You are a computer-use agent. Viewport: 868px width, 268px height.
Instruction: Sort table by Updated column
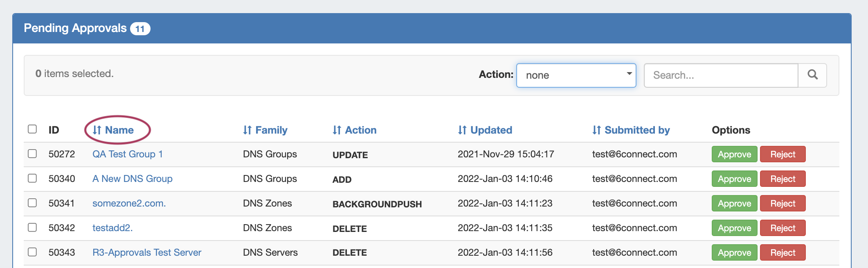click(x=485, y=130)
